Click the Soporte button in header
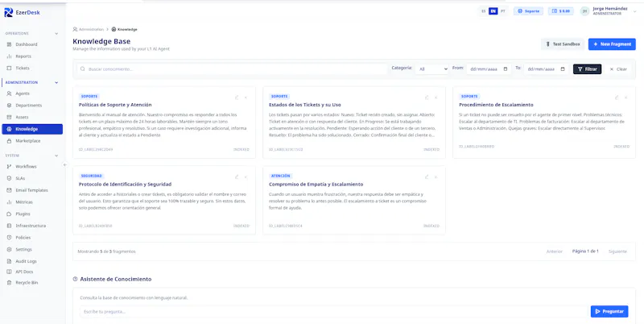The image size is (644, 324). [529, 11]
